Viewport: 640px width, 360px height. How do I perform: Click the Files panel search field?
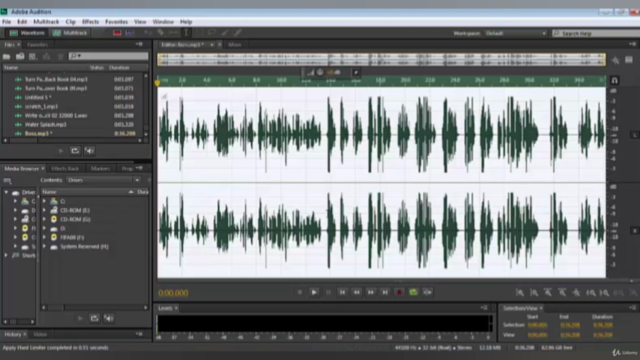[x=108, y=56]
